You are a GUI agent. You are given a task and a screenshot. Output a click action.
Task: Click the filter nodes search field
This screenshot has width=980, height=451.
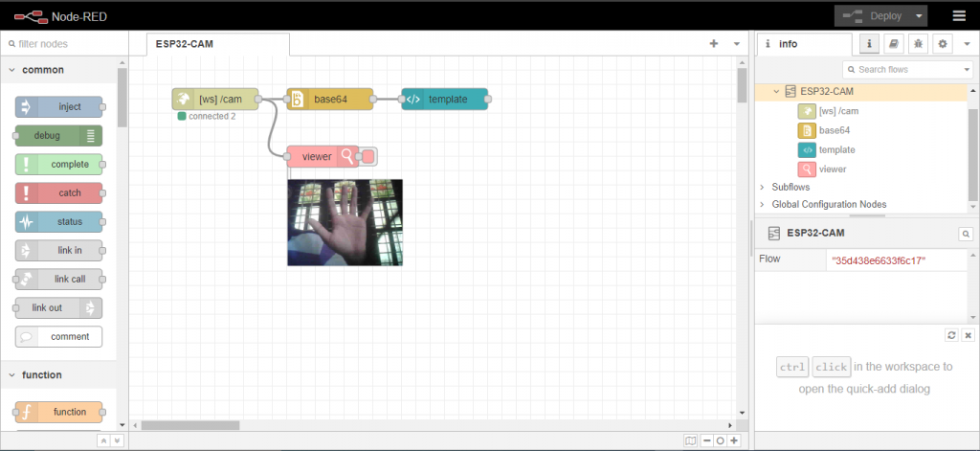click(x=63, y=44)
